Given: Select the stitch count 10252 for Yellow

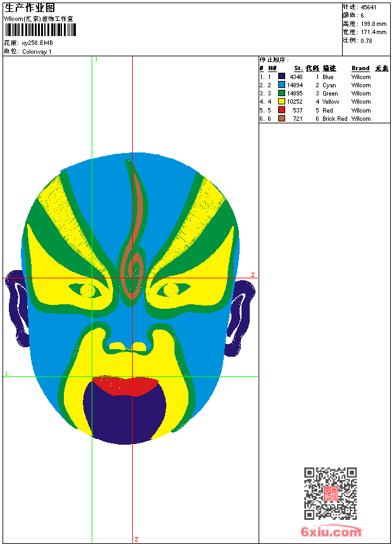Looking at the screenshot, I should click(x=295, y=102).
